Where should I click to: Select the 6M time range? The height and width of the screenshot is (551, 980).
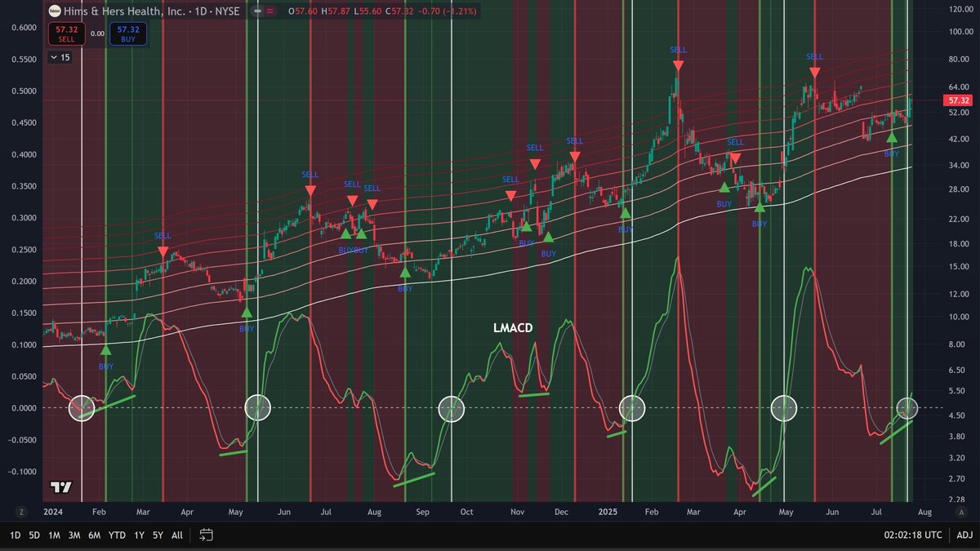click(x=94, y=535)
